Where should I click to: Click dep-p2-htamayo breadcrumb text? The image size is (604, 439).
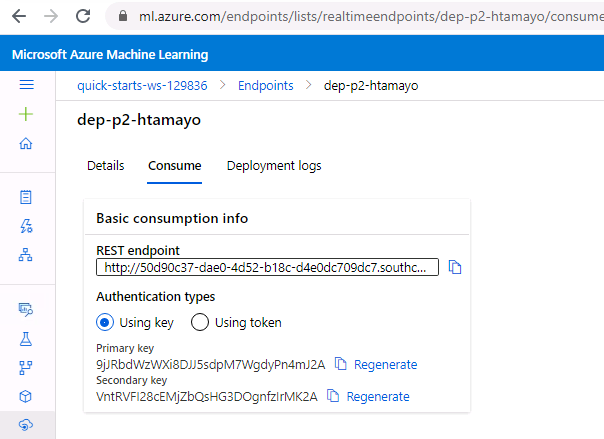[371, 85]
